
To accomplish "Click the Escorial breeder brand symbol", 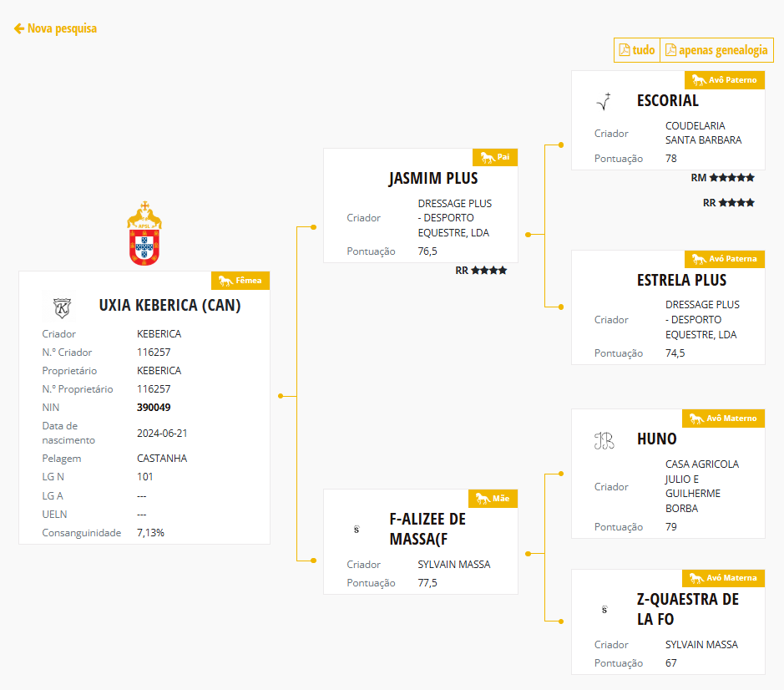I will (x=604, y=101).
